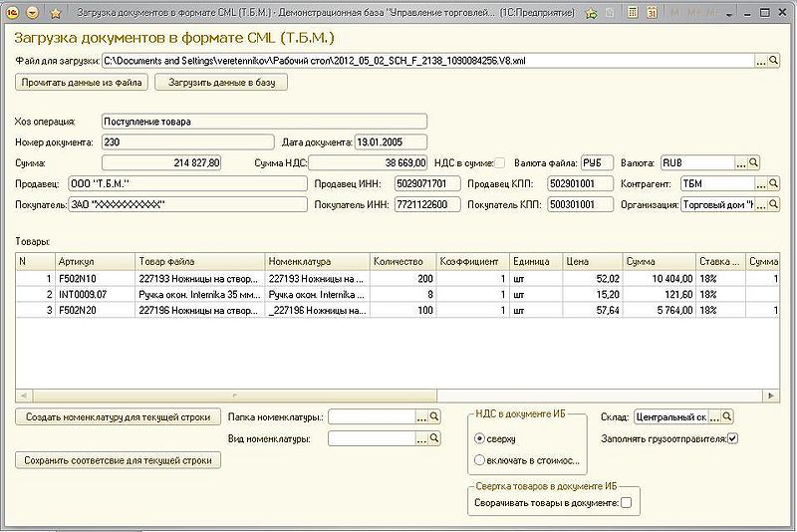Enable Сворачивать товары в документе checkbox
The width and height of the screenshot is (797, 532).
tap(626, 503)
